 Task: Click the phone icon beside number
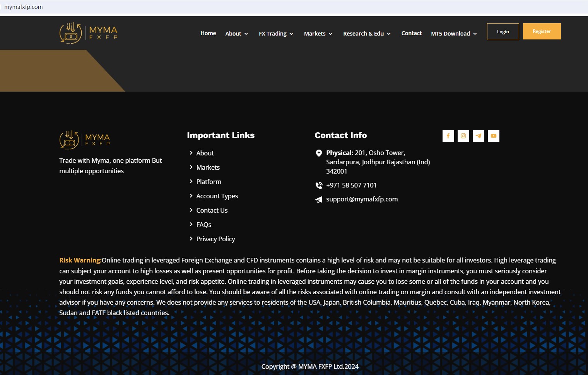tap(319, 186)
